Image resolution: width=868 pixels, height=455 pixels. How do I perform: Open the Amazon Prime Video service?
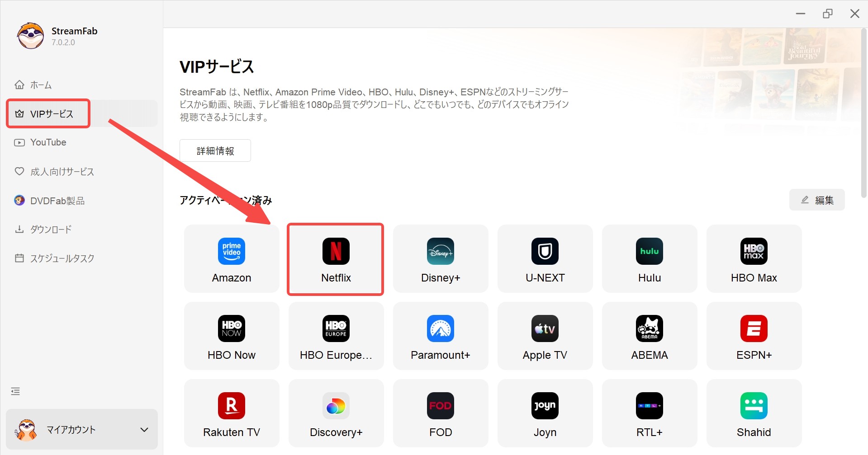click(232, 259)
